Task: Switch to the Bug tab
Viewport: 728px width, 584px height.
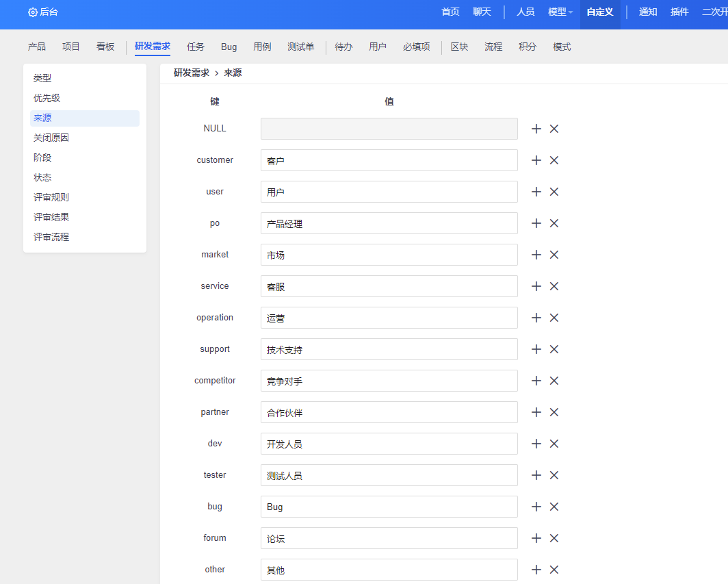Action: tap(229, 47)
